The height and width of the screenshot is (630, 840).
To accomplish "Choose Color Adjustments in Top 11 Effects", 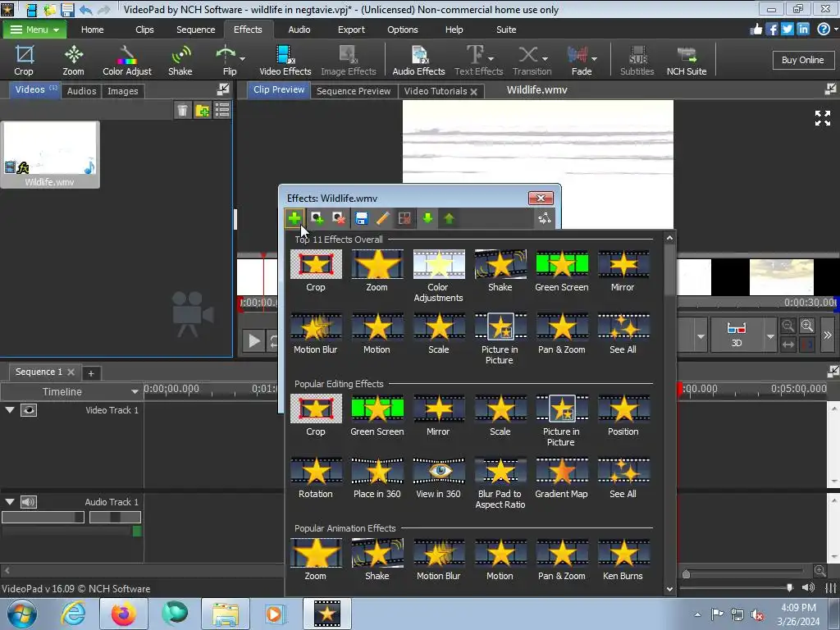I will point(438,276).
